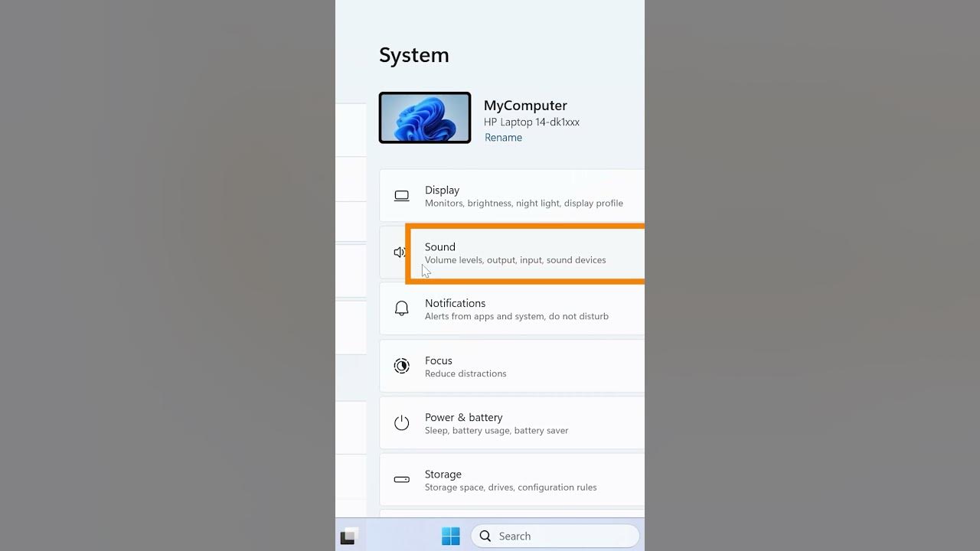The height and width of the screenshot is (551, 980).
Task: Click 'Volume levels, output, input, sound devices' text
Action: tap(515, 260)
